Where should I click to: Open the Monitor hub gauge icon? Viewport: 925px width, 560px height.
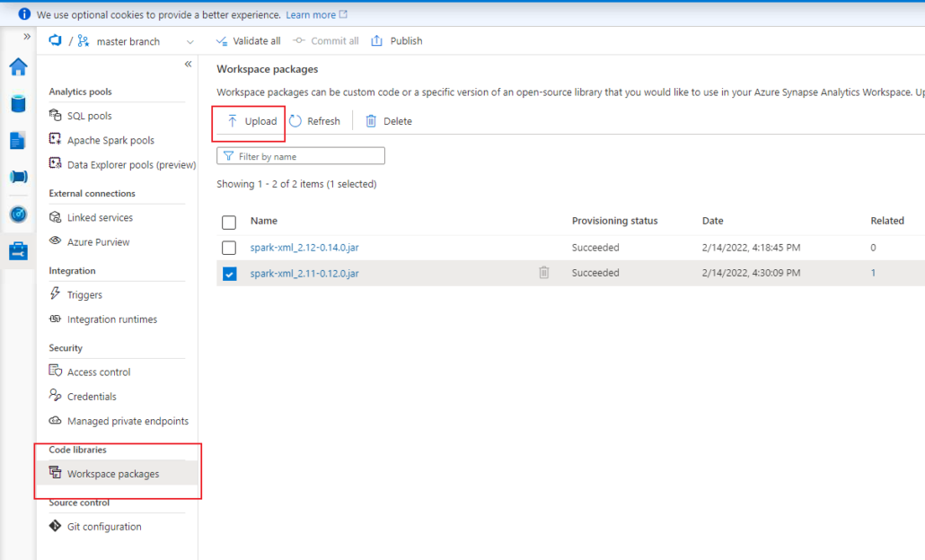(18, 214)
